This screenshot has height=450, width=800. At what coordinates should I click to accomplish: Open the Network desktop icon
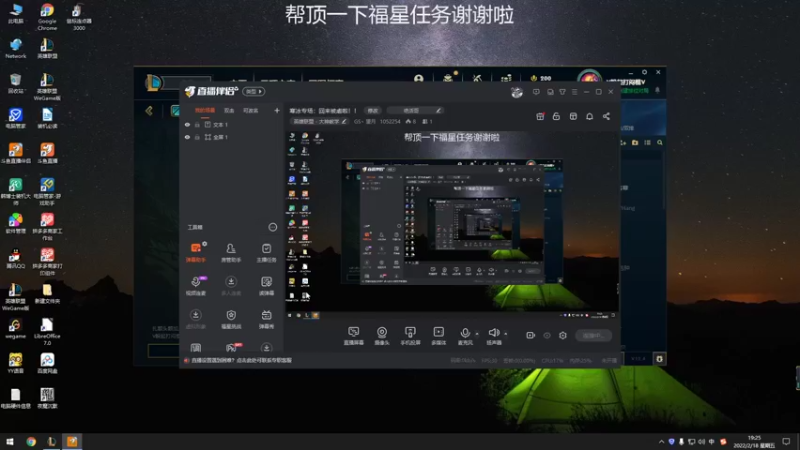click(15, 48)
